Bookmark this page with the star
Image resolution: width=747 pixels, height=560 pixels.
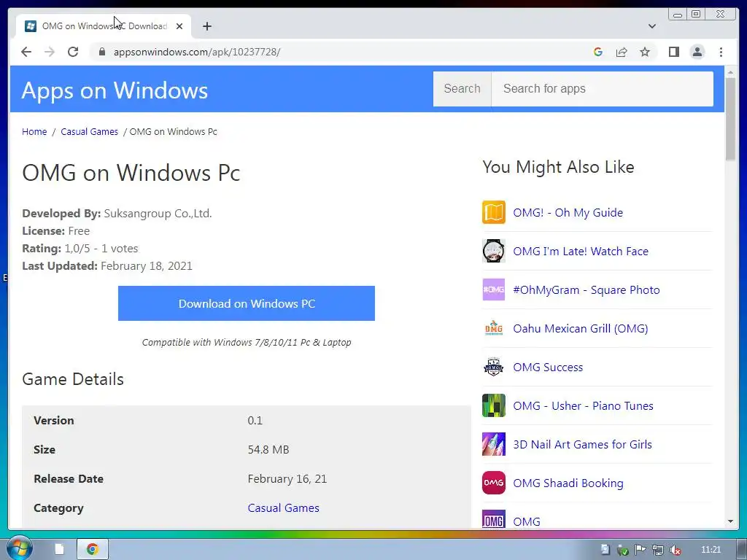click(x=645, y=52)
